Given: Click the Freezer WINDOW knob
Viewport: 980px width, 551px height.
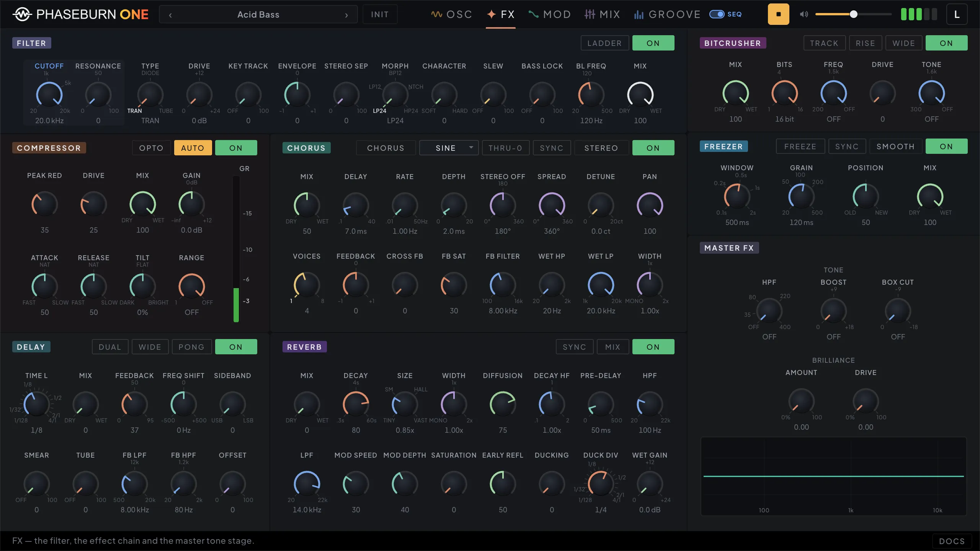Looking at the screenshot, I should (x=737, y=196).
